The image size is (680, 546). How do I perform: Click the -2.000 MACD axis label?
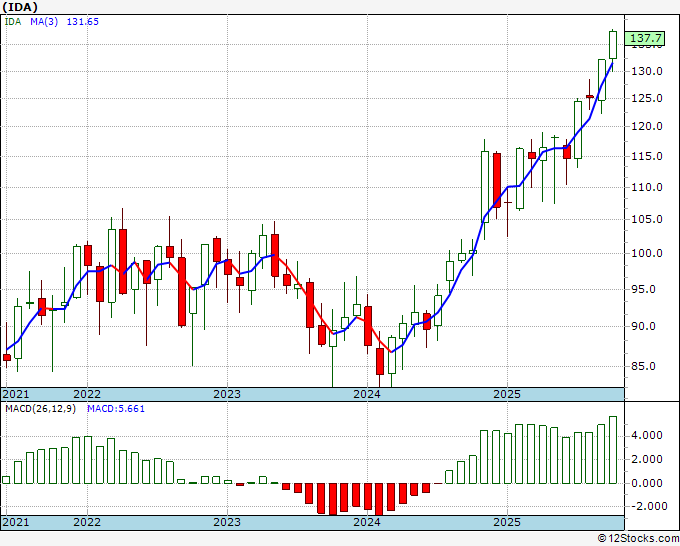coord(648,507)
